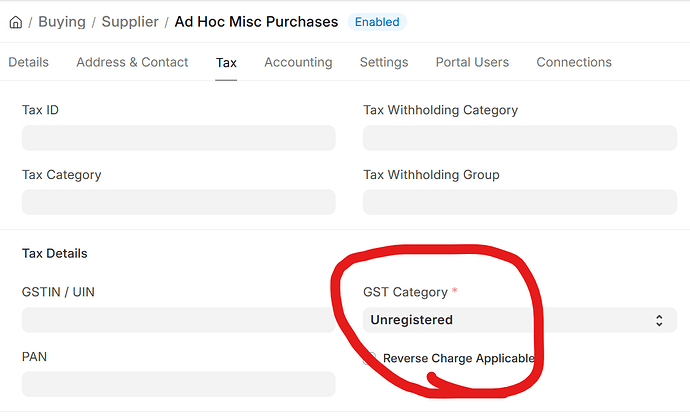This screenshot has height=420, width=690.
Task: Open the Address & Contact tab
Action: click(132, 62)
